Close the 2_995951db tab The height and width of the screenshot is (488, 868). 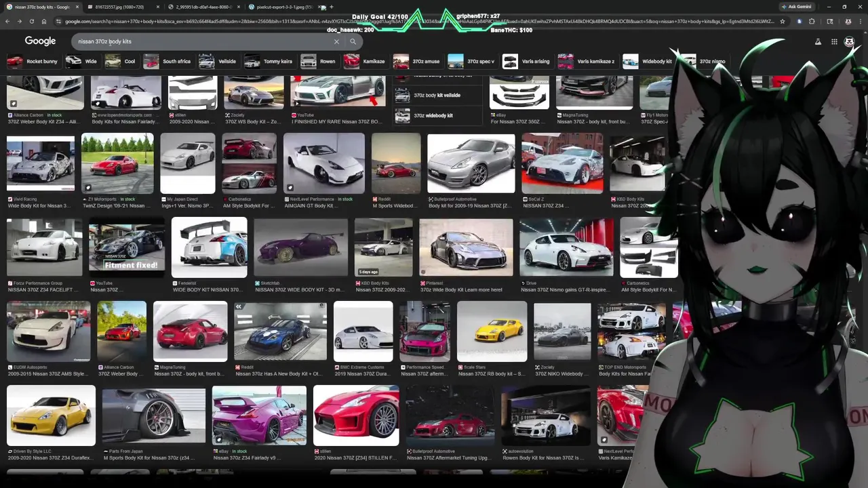239,7
